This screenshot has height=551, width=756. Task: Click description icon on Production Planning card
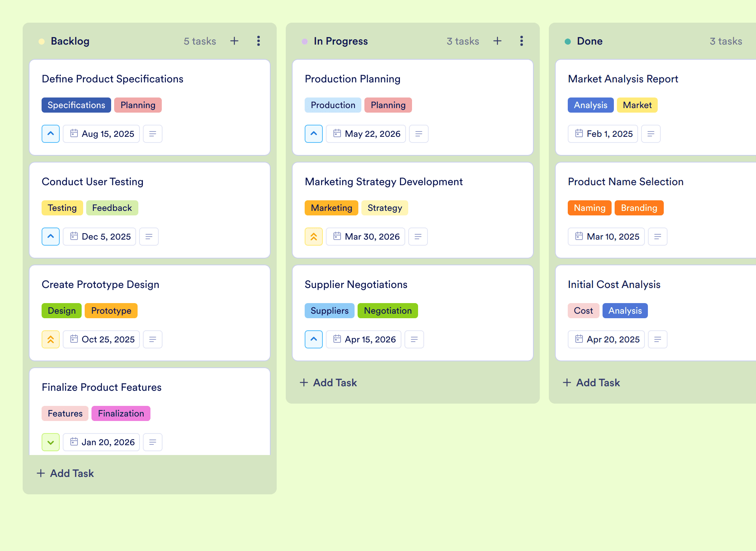click(x=419, y=134)
